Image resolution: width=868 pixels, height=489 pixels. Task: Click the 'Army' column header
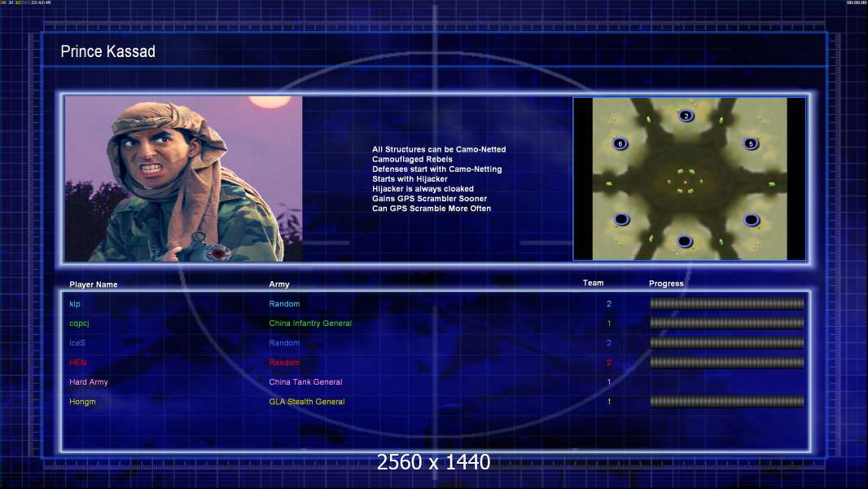point(279,284)
